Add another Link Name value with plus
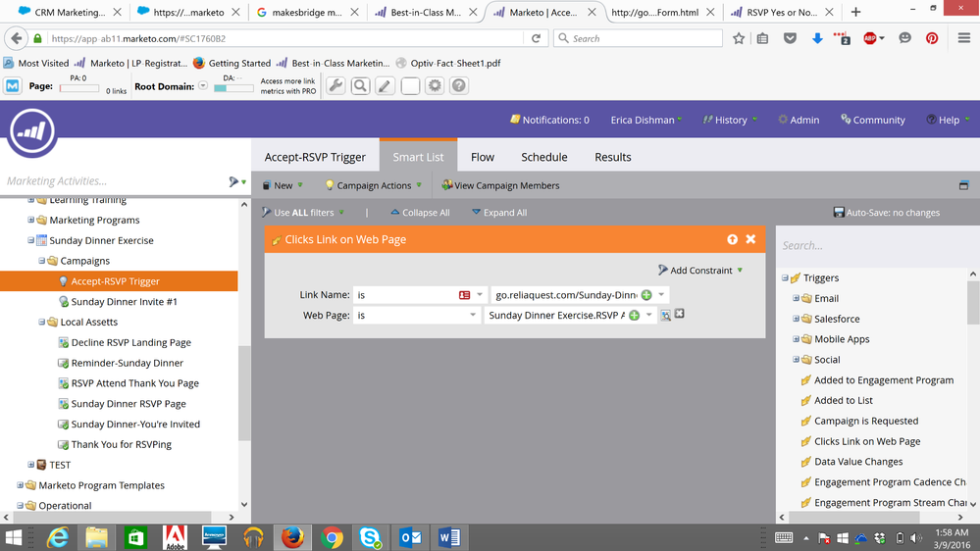The image size is (980, 551). pyautogui.click(x=646, y=295)
